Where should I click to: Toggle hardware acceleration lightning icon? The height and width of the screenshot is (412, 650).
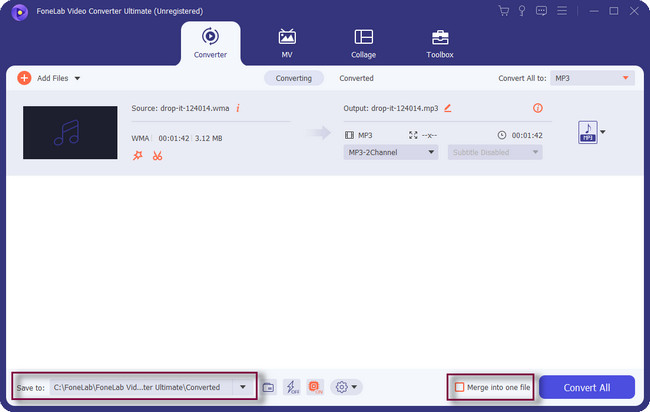pos(292,387)
